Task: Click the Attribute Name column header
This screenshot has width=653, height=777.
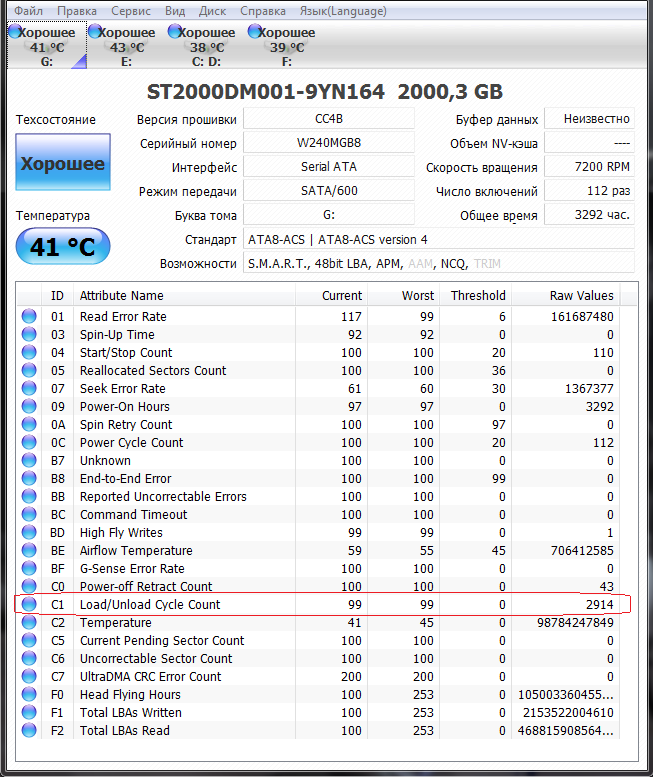Action: pyautogui.click(x=184, y=295)
